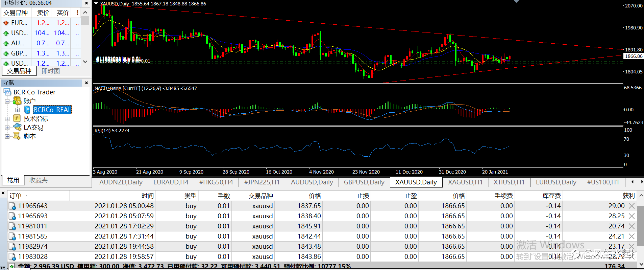This screenshot has height=270, width=644.
Task: Click the Indicators (技术指标) icon
Action: [17, 118]
